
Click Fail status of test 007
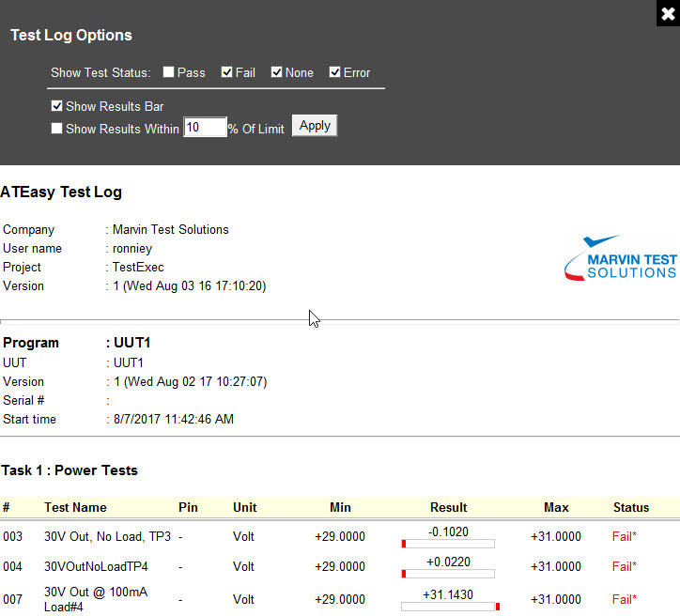[x=624, y=599]
